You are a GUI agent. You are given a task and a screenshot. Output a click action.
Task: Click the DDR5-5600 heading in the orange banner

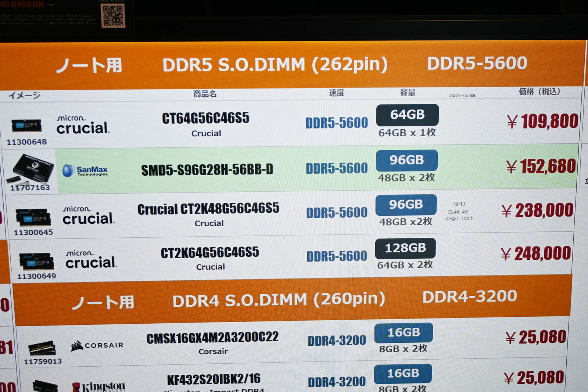click(x=477, y=63)
